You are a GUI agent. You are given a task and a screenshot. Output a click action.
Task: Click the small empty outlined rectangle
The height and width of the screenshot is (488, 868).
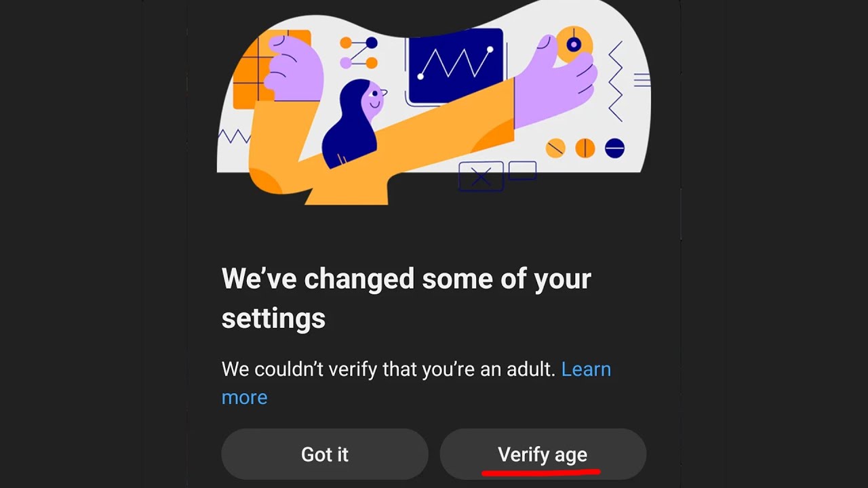[x=522, y=170]
